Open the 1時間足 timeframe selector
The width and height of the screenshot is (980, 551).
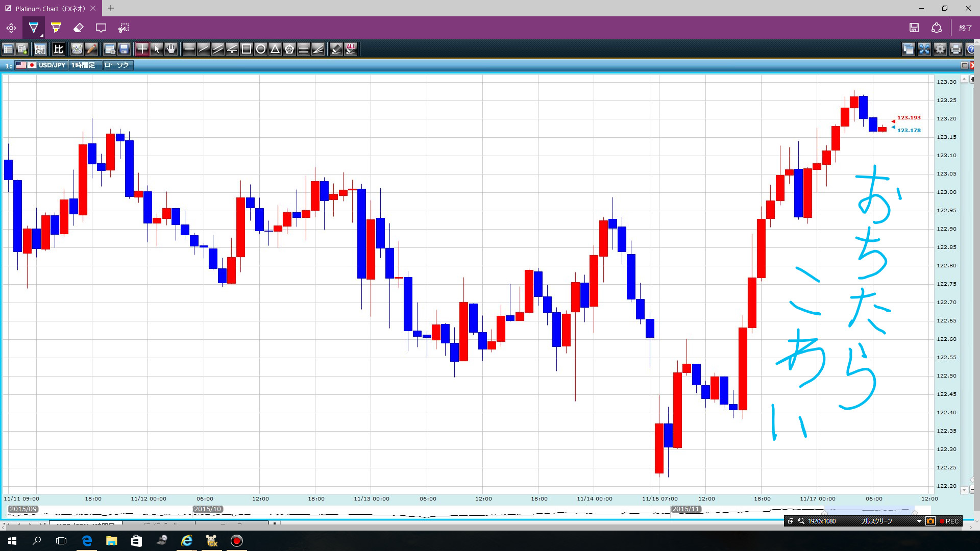point(84,65)
